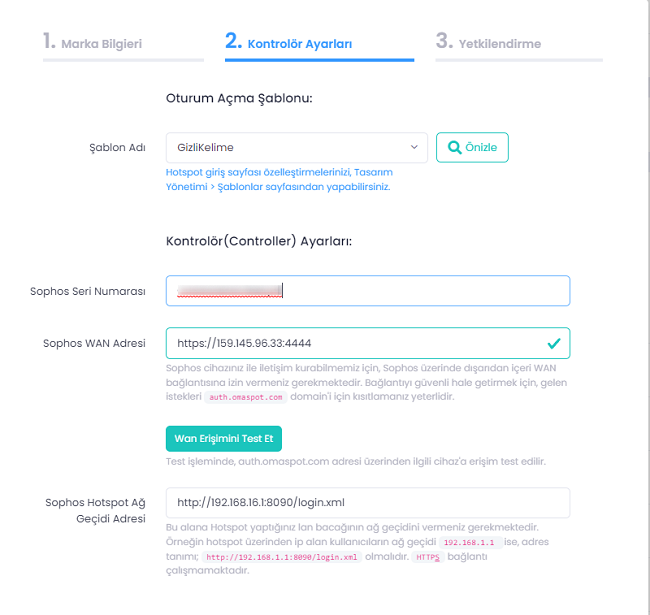Image resolution: width=650 pixels, height=615 pixels.
Task: Click the Sophos WAN Adresi label
Action: pos(94,343)
